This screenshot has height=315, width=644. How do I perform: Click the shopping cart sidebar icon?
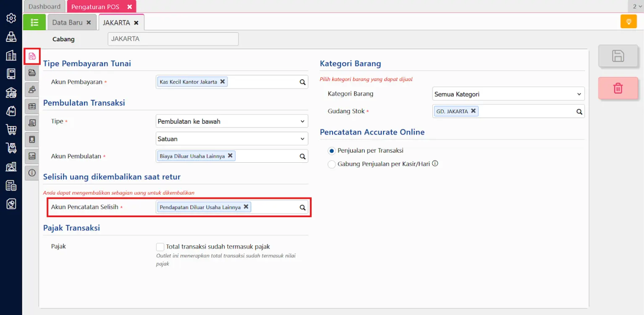click(x=11, y=129)
